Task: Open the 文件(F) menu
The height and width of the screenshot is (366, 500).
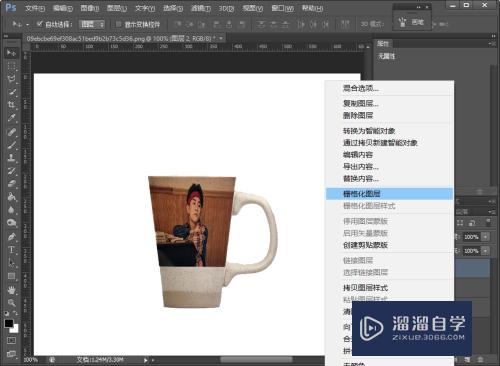Action: coord(35,8)
